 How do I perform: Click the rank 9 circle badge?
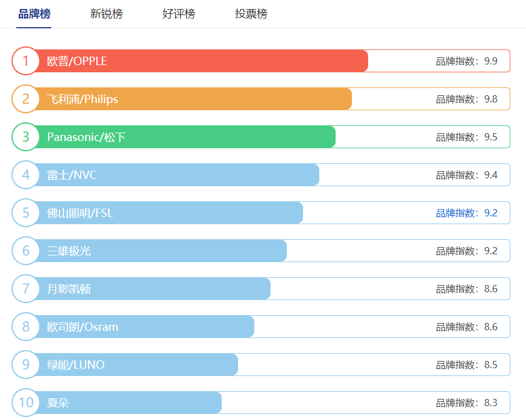[x=26, y=365]
